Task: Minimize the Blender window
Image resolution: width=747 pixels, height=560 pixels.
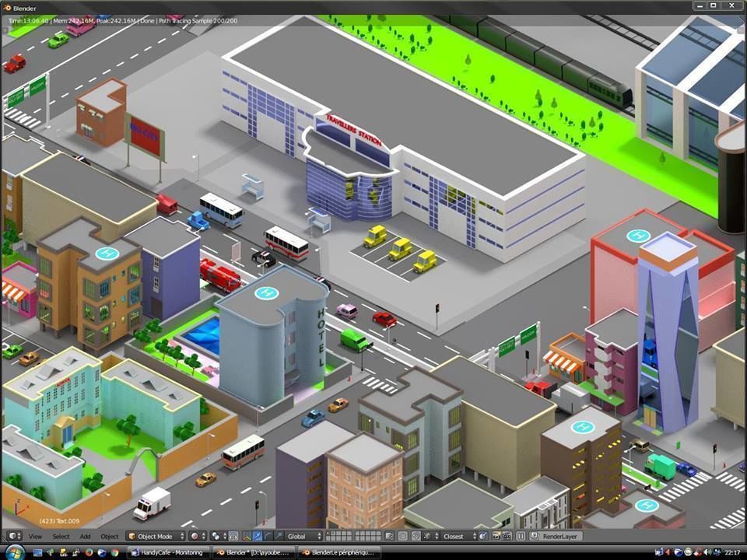Action: (700, 5)
